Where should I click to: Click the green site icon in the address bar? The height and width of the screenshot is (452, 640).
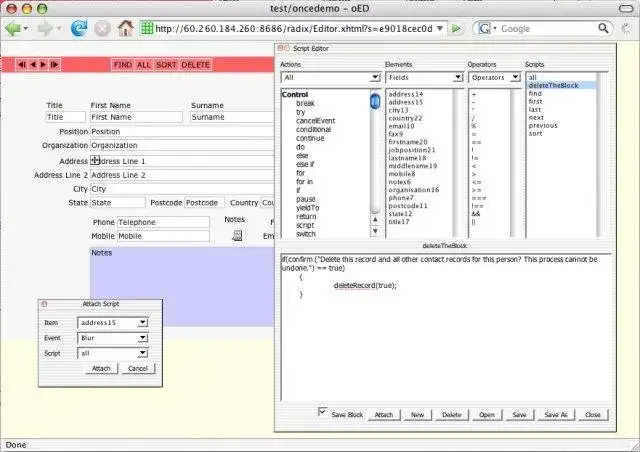[x=147, y=28]
